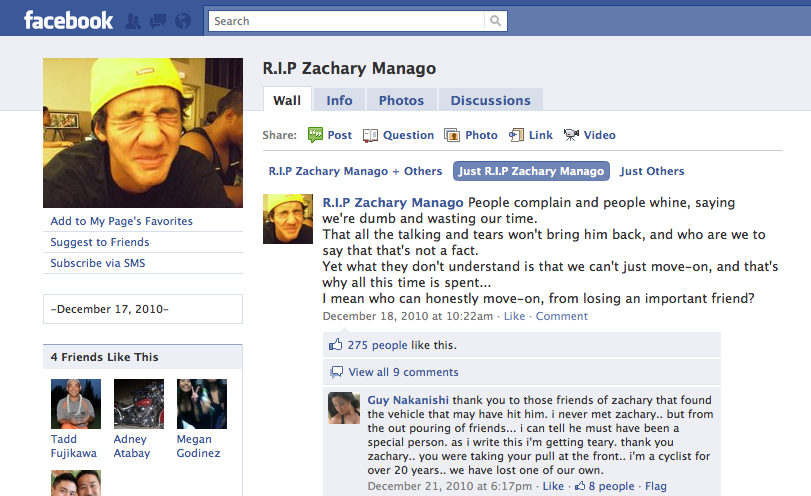Click the Question share icon

pyautogui.click(x=370, y=136)
